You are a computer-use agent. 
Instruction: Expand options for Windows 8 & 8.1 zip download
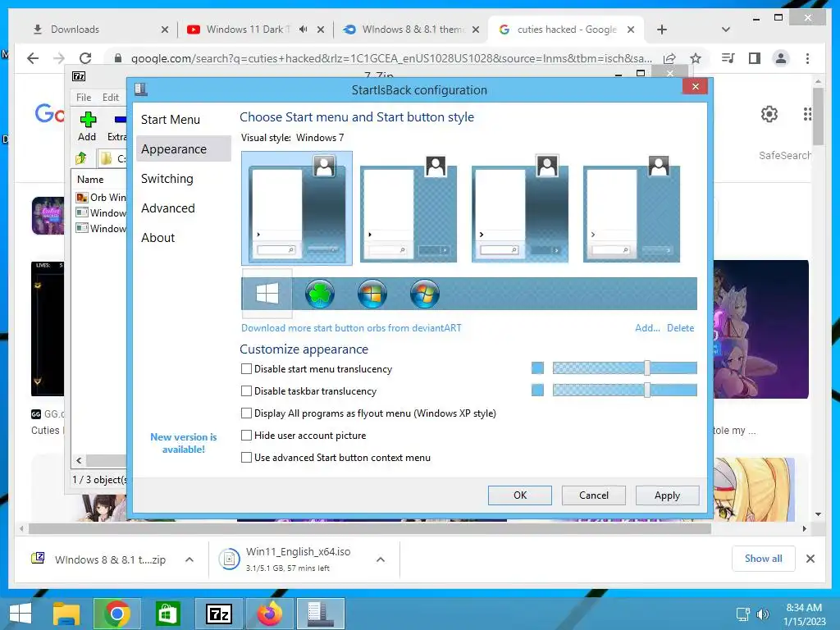coord(189,559)
